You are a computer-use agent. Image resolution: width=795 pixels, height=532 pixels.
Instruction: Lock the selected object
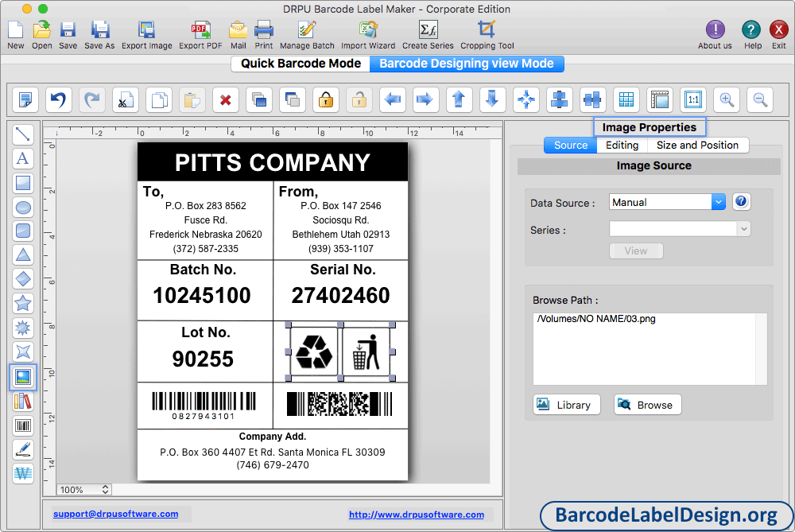click(x=325, y=99)
